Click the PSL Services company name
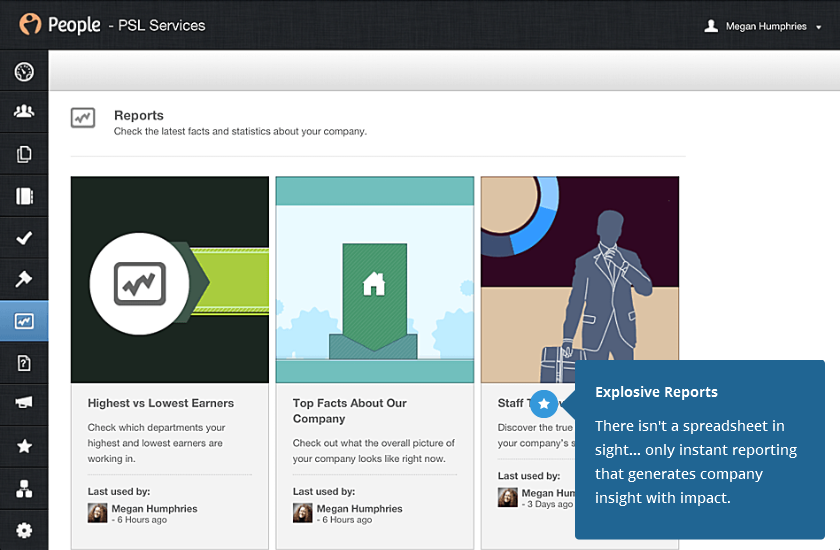The height and width of the screenshot is (550, 840). click(x=161, y=25)
